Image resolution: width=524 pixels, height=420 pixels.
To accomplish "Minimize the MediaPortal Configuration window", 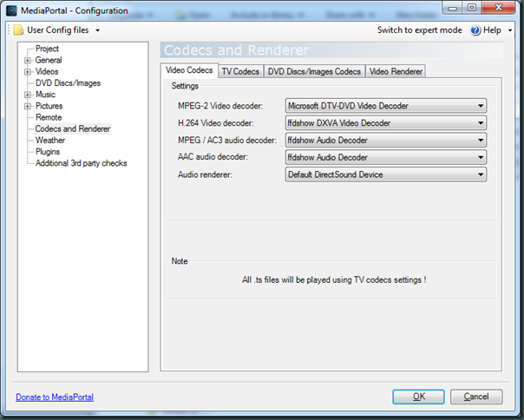I will 453,8.
